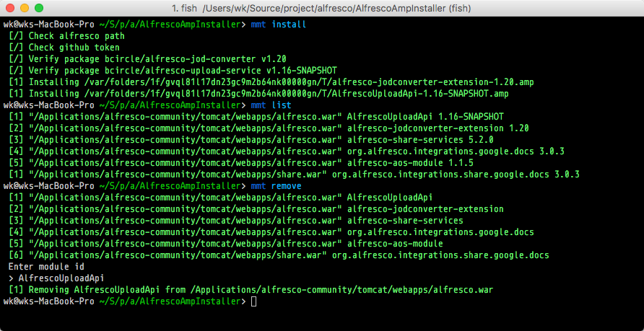Viewport: 644px width, 331px height.
Task: Maximize the terminal window with the green button
Action: (x=38, y=8)
